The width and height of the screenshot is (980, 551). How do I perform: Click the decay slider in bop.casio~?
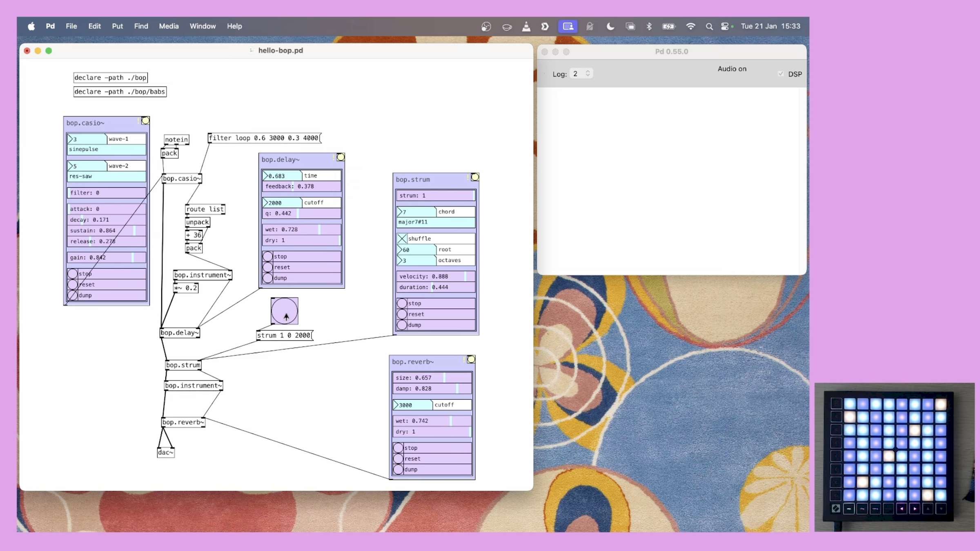[107, 220]
